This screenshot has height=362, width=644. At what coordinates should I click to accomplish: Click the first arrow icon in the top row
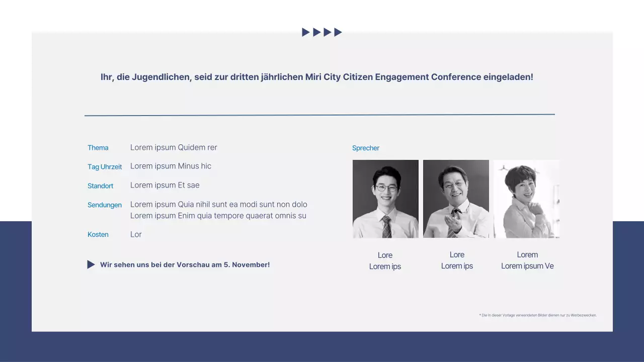pyautogui.click(x=305, y=32)
